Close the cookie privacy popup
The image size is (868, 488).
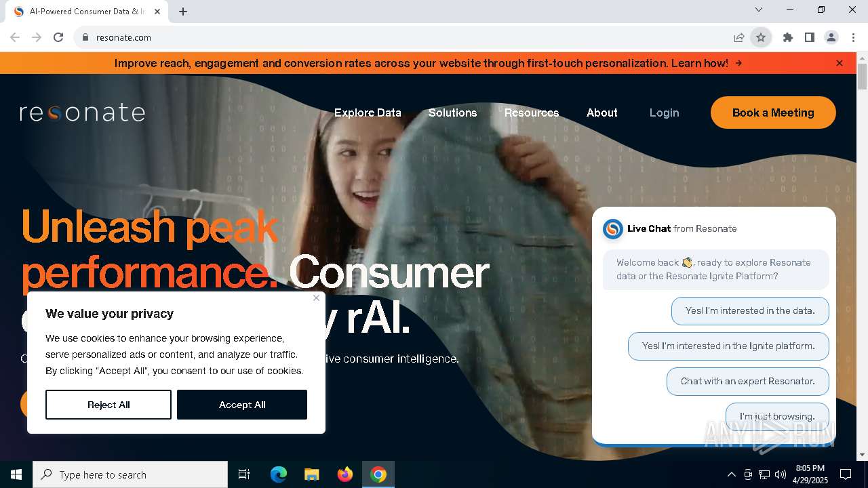tap(316, 298)
